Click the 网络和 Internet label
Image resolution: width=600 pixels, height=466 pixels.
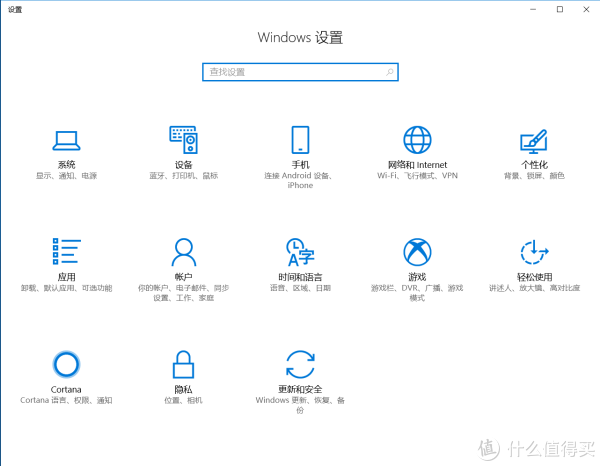coord(417,165)
